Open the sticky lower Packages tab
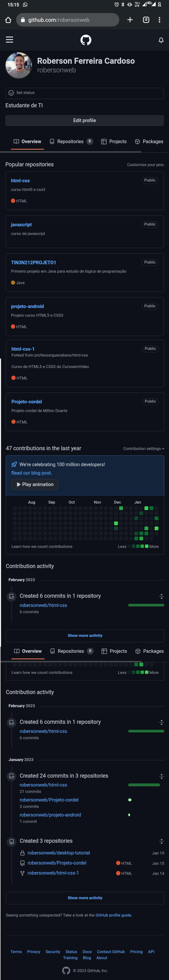The width and height of the screenshot is (169, 980). (149, 651)
